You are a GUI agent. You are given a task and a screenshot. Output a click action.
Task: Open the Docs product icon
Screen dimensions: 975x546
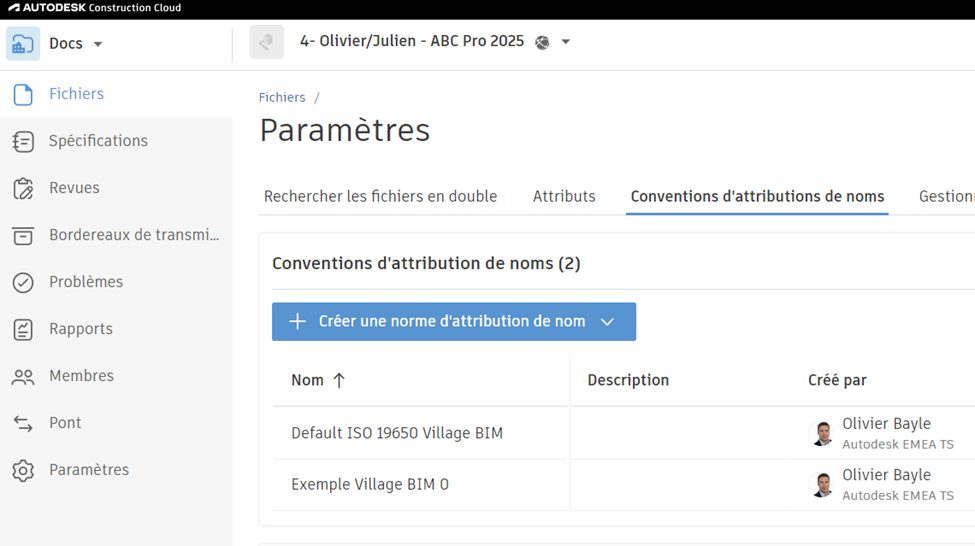(x=23, y=44)
